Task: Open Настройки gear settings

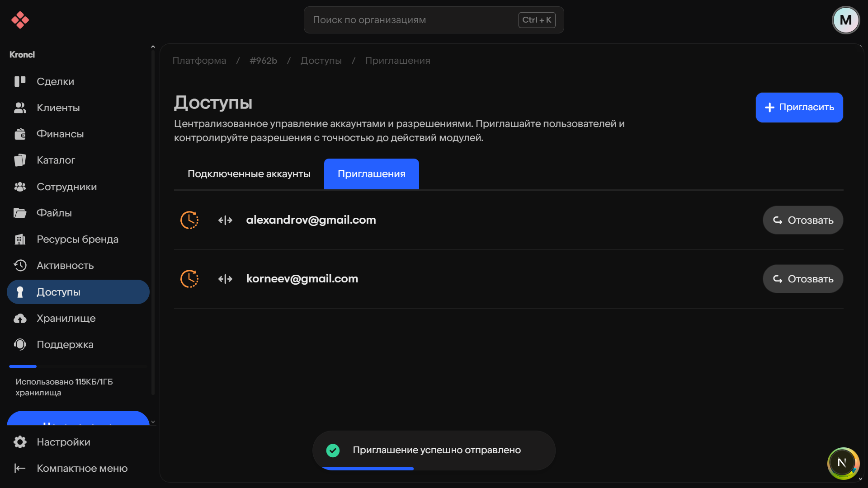Action: pos(63,442)
